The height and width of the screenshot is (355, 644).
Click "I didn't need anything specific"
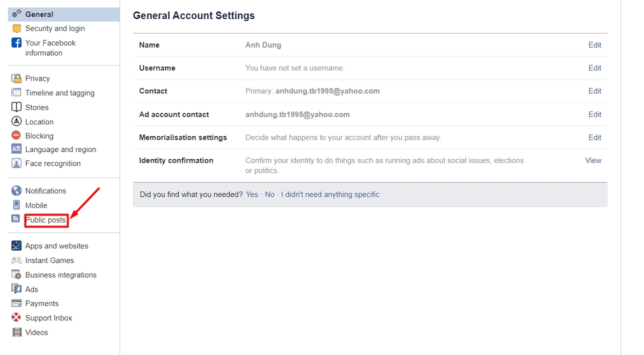(x=330, y=195)
